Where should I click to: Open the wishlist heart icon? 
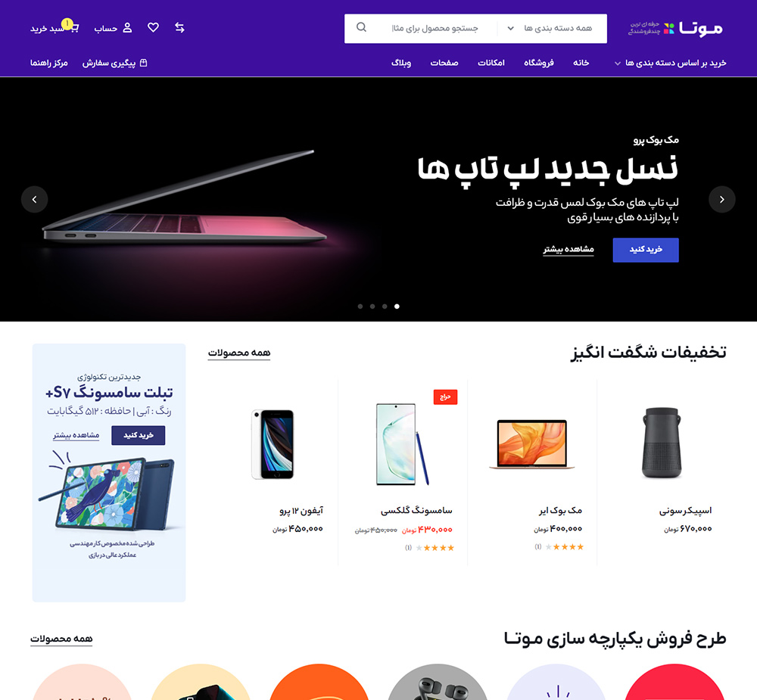tap(153, 27)
